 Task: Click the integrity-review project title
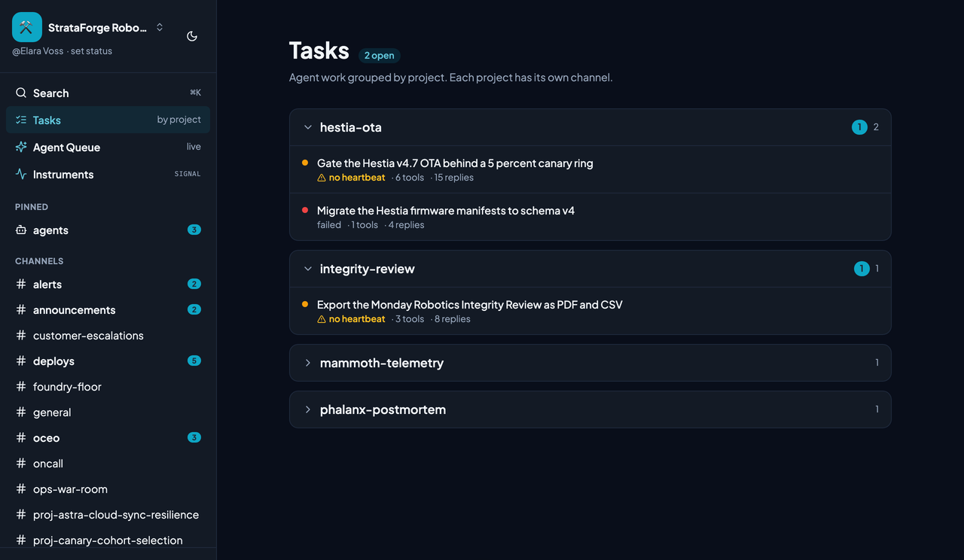tap(368, 269)
